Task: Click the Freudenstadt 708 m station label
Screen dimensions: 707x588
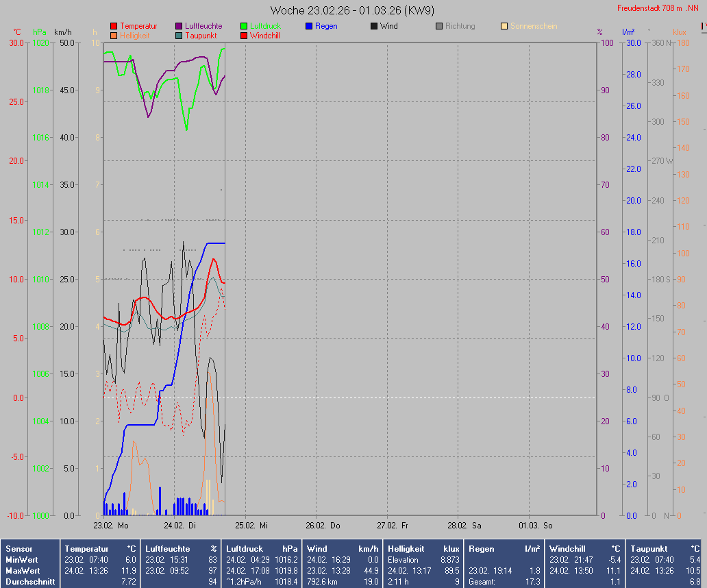Action: click(657, 8)
